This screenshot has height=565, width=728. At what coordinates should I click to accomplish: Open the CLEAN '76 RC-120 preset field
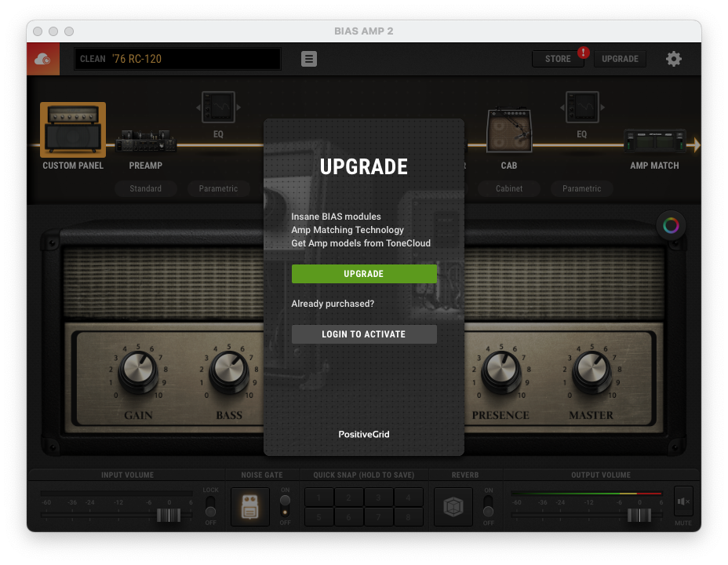[177, 59]
